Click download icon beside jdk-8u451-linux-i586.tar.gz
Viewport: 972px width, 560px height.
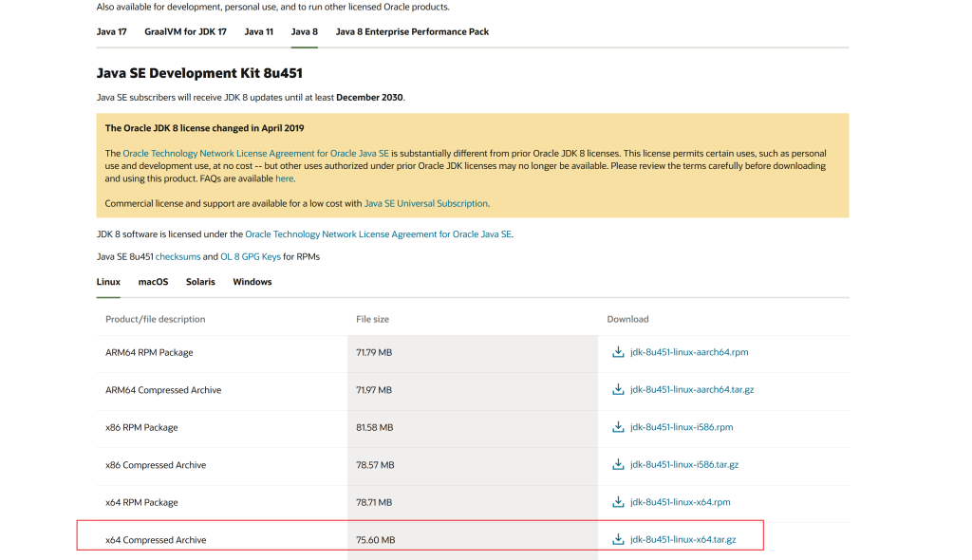click(x=618, y=464)
